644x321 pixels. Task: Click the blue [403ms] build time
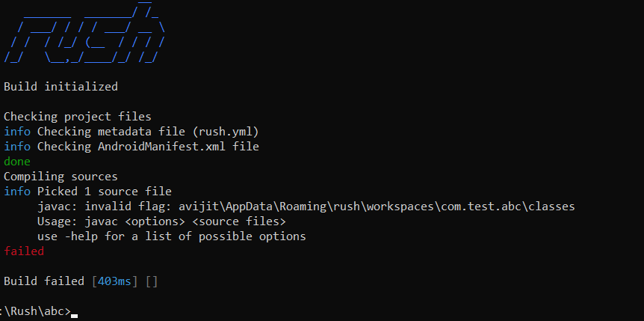pos(114,281)
